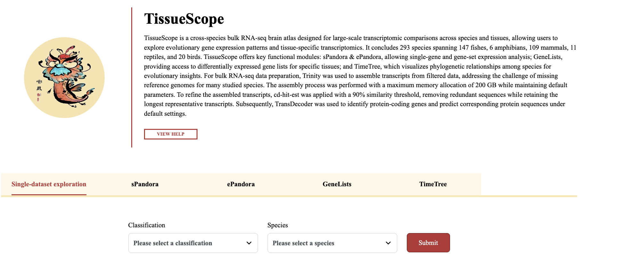Expand the Classification dropdown via its chevron
644x277 pixels.
(249, 243)
